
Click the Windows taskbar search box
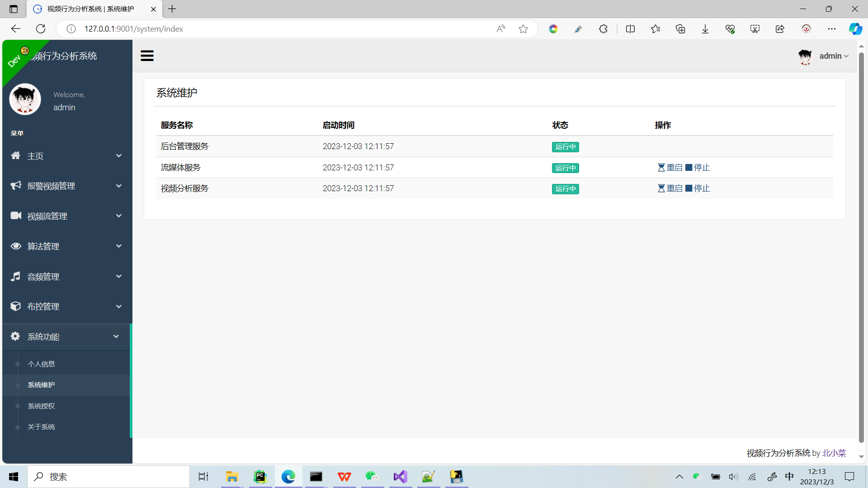[x=108, y=477]
